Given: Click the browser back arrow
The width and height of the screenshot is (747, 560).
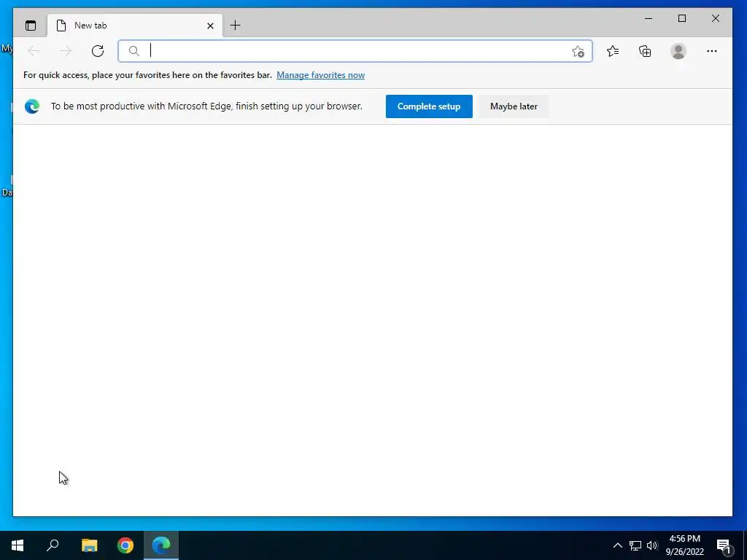Looking at the screenshot, I should point(34,51).
